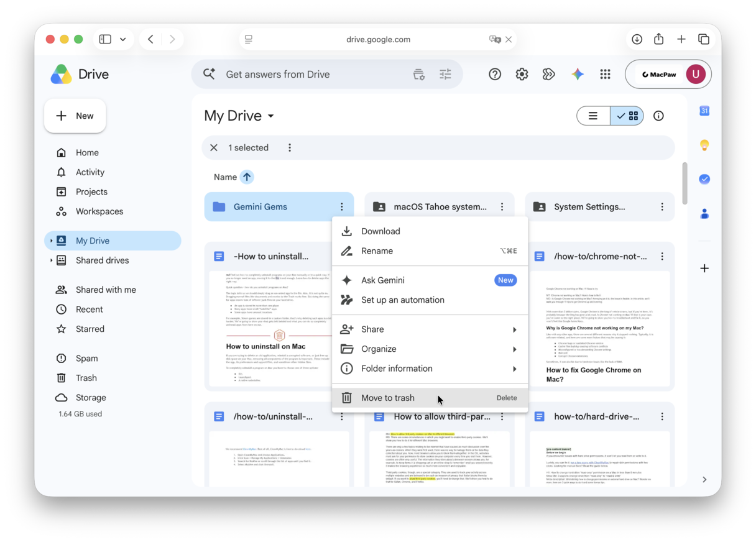Show view details info icon
Screen dimensions: 756x542
658,116
